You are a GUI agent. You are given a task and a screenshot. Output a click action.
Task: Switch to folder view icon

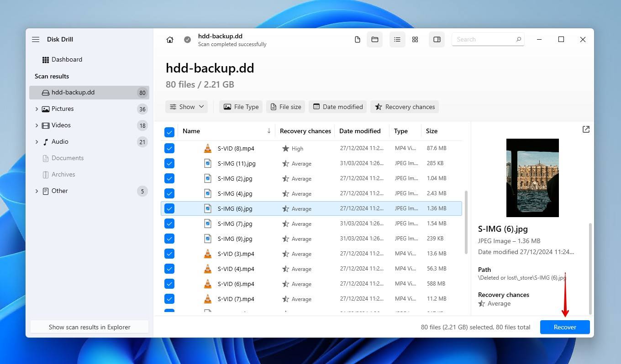pyautogui.click(x=375, y=40)
